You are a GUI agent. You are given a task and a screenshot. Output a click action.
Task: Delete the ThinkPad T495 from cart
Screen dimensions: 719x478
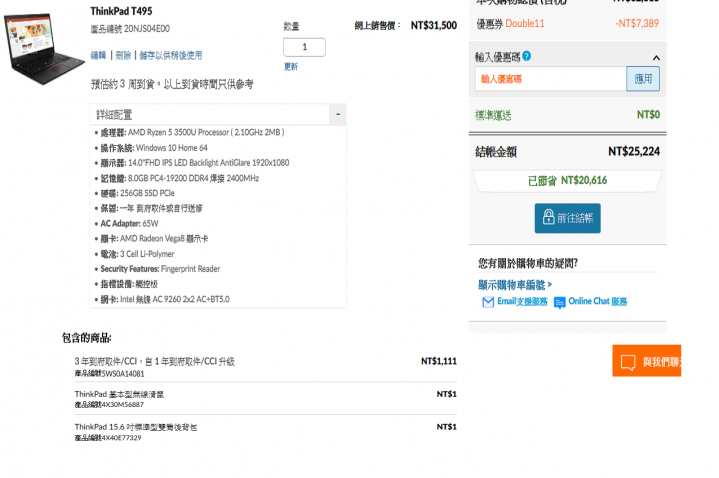123,56
